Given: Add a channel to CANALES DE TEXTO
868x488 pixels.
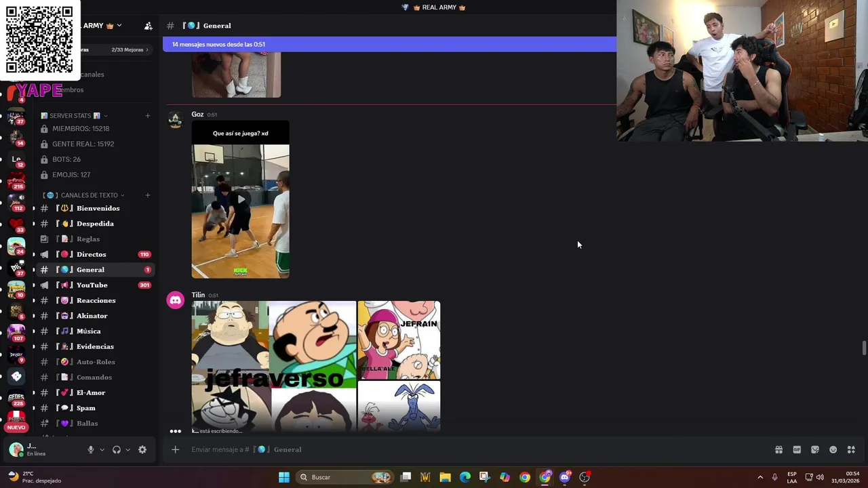Looking at the screenshot, I should tap(148, 195).
